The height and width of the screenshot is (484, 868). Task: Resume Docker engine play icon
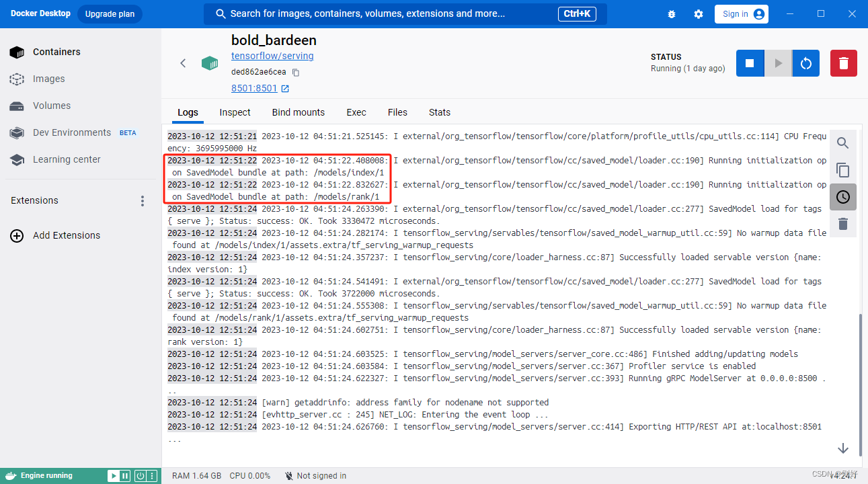(114, 476)
